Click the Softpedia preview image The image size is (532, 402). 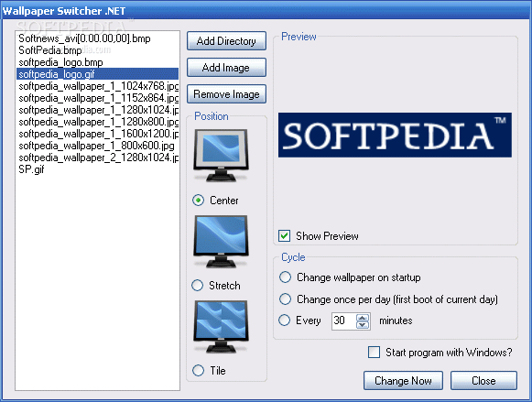click(x=395, y=135)
